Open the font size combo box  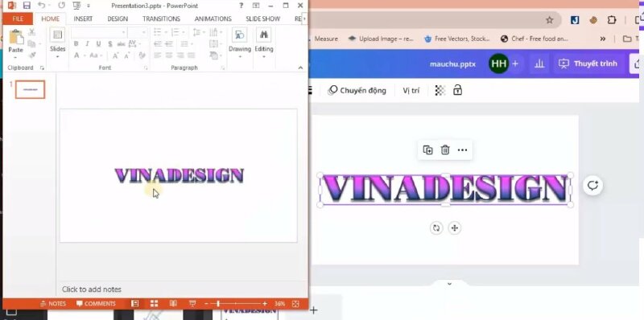(x=137, y=32)
